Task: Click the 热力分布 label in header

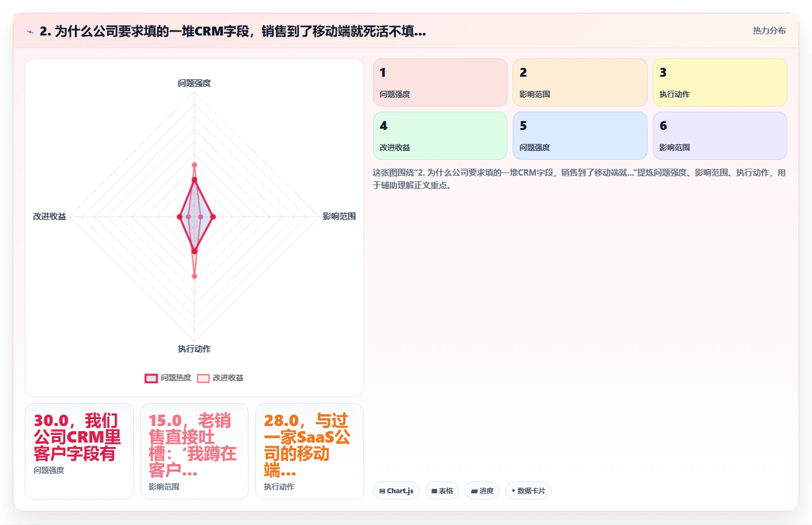Action: (769, 31)
